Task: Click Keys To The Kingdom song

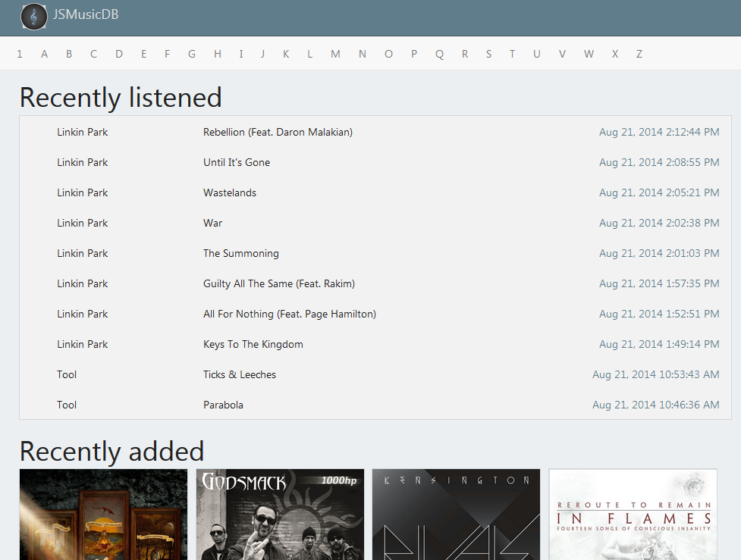Action: pos(253,344)
